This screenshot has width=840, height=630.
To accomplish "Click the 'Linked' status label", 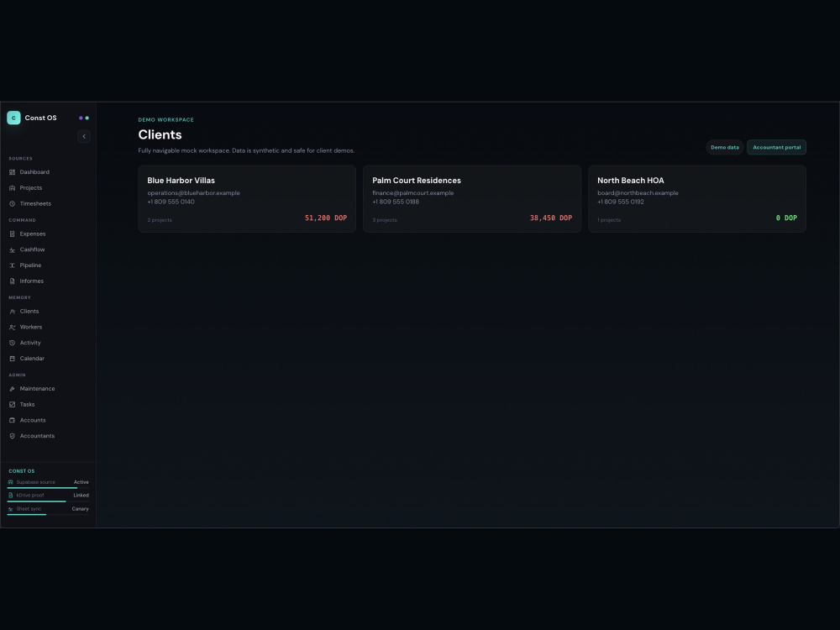I will pyautogui.click(x=81, y=496).
